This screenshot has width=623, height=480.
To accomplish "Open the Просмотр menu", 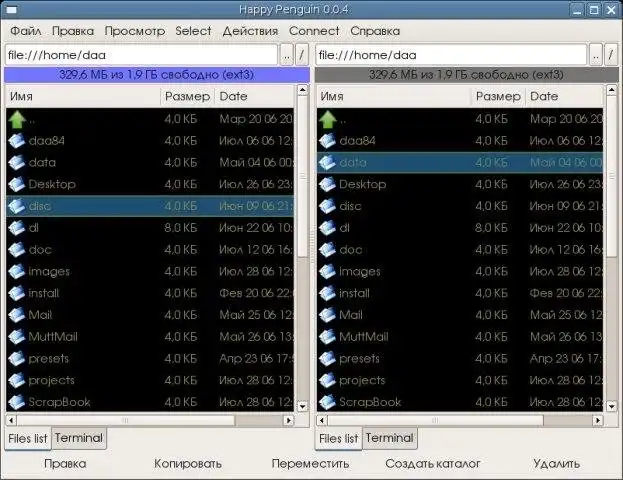I will (135, 31).
